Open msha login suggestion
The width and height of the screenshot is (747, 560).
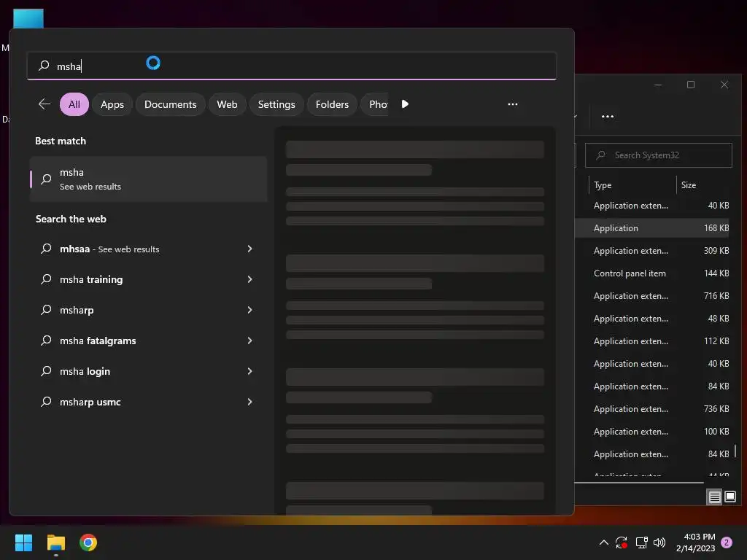tap(148, 371)
